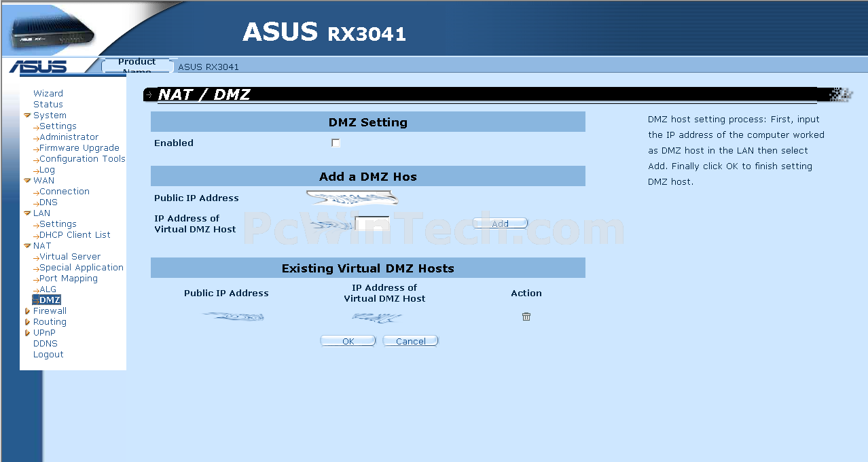Click the Add button for DMZ host
Viewport: 868px width, 462px height.
(500, 224)
